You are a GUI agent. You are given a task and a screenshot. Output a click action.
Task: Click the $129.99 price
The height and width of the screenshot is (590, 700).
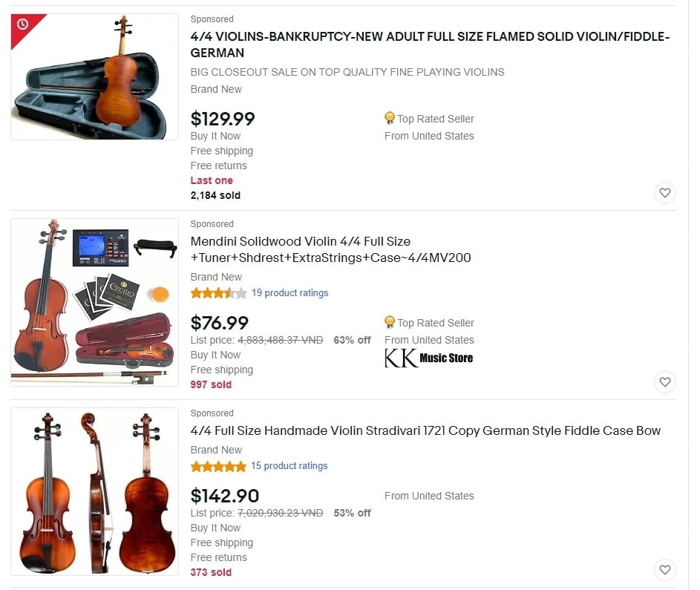tap(223, 119)
